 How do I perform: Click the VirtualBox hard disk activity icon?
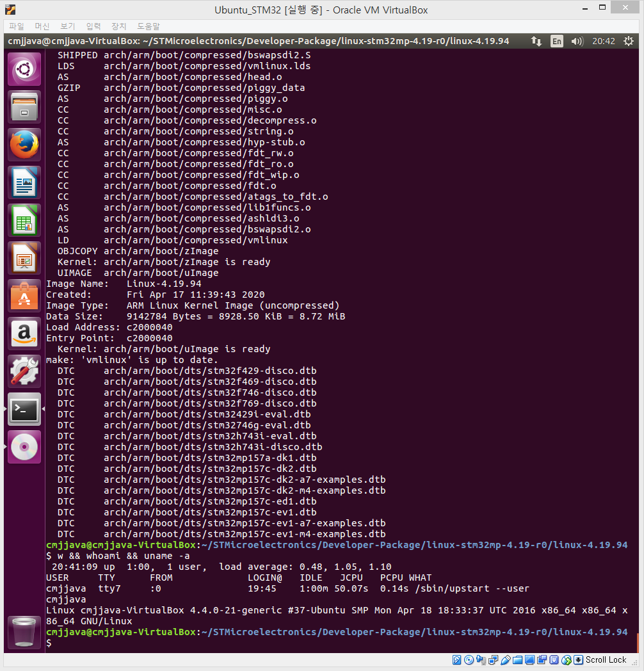(x=456, y=660)
